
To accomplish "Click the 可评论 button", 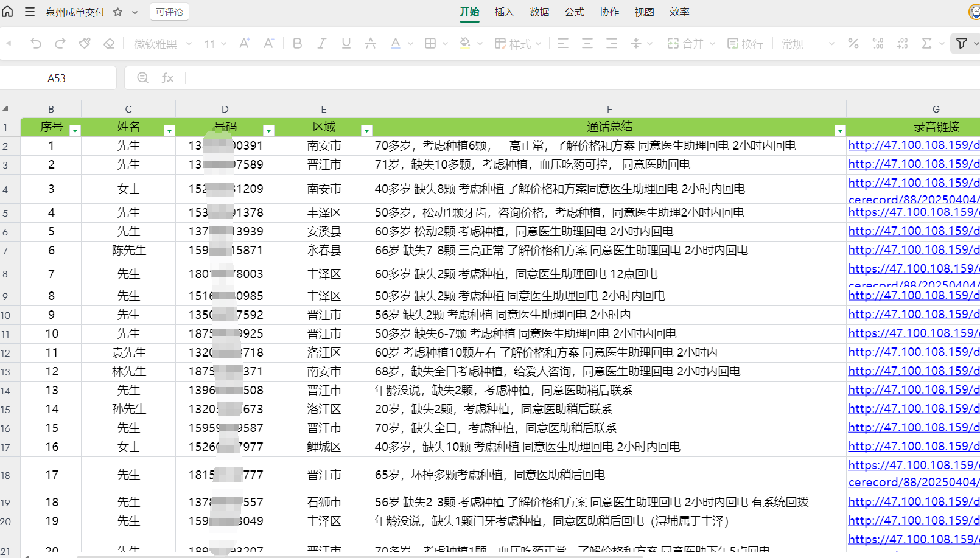I will pyautogui.click(x=169, y=12).
